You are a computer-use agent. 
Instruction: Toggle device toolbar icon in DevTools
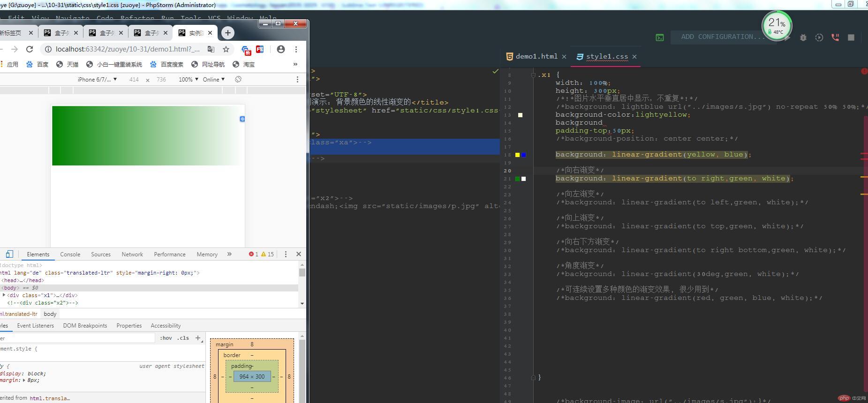click(9, 254)
